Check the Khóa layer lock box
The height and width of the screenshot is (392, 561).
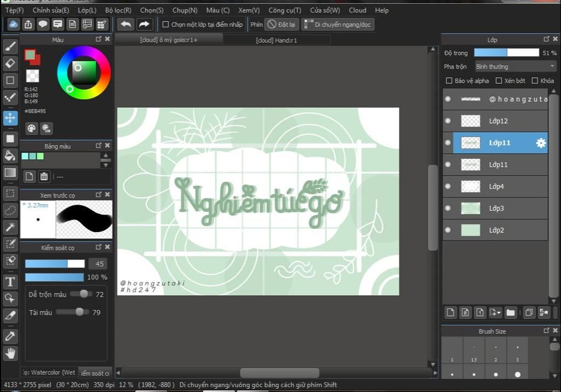(535, 81)
